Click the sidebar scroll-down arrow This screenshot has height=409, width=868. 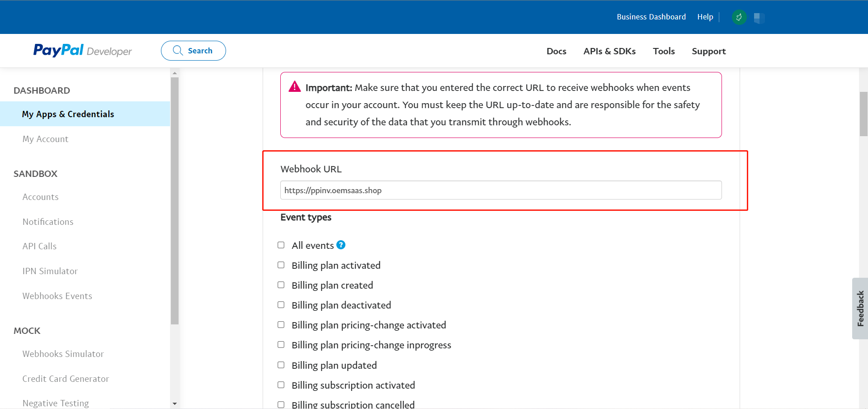tap(175, 404)
